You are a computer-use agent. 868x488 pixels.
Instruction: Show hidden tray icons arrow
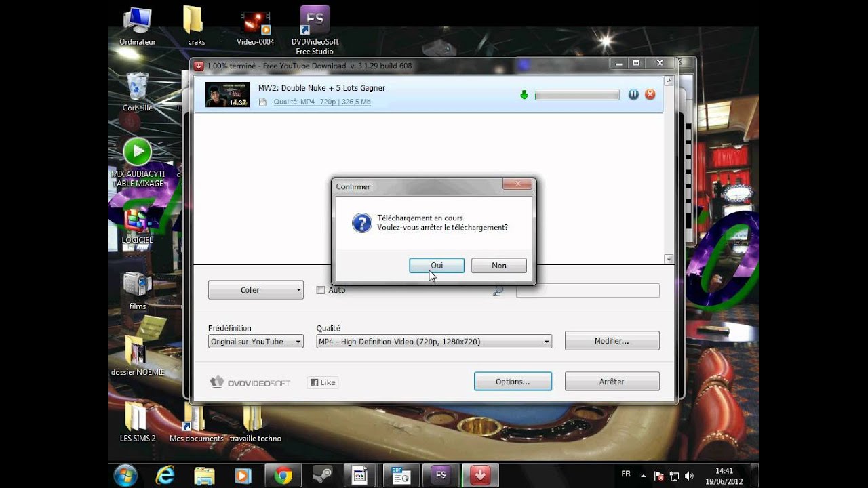click(x=645, y=476)
